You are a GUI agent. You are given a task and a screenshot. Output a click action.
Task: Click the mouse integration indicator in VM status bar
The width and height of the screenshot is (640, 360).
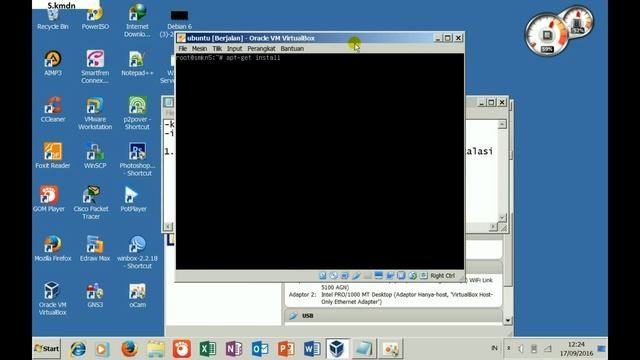click(x=412, y=276)
